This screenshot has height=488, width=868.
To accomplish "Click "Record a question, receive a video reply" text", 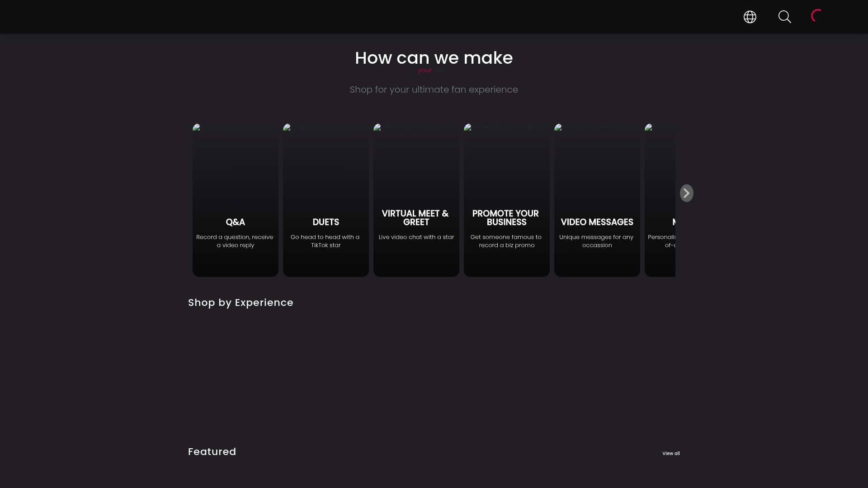I will tap(235, 241).
